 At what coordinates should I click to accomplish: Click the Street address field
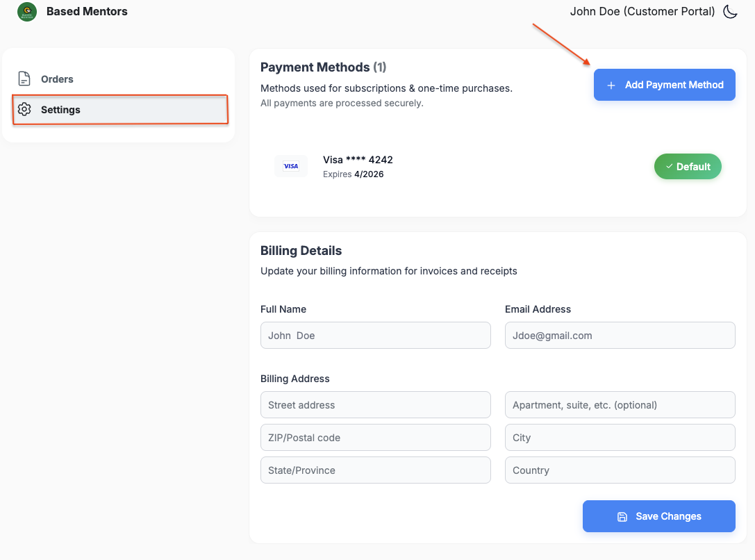pos(376,404)
